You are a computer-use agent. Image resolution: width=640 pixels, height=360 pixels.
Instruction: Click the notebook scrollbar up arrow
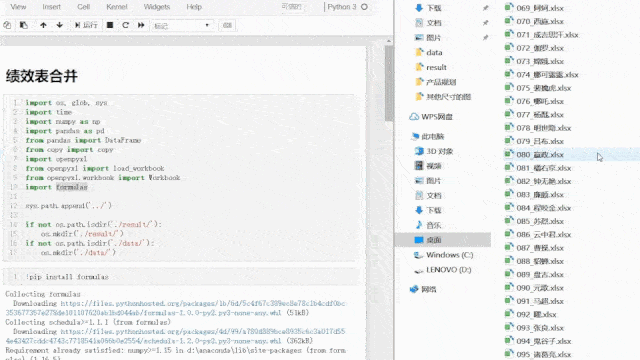[x=389, y=41]
